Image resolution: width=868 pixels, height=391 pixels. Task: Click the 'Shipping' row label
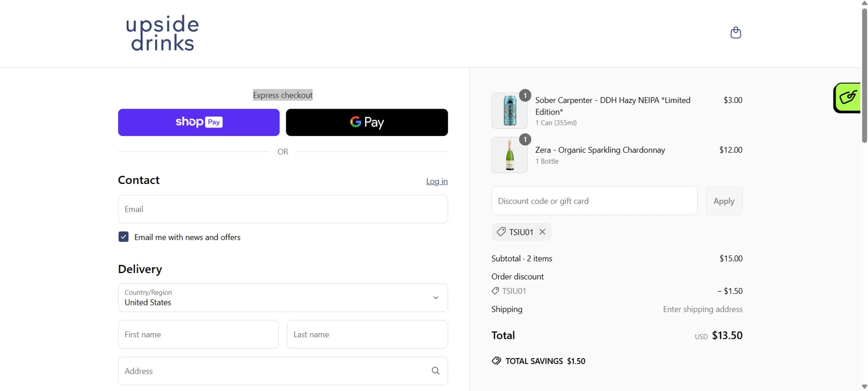pos(507,309)
